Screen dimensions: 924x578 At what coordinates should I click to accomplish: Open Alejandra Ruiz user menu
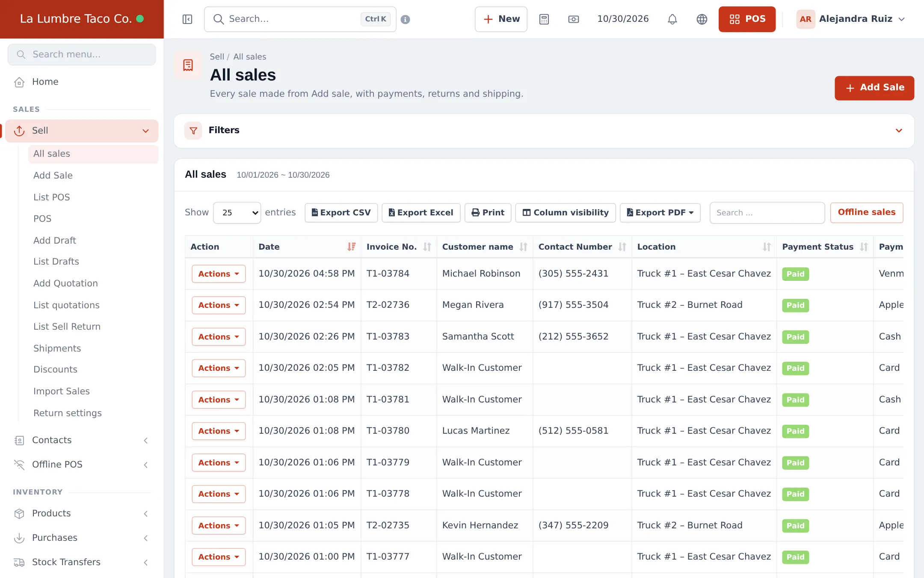pos(850,19)
